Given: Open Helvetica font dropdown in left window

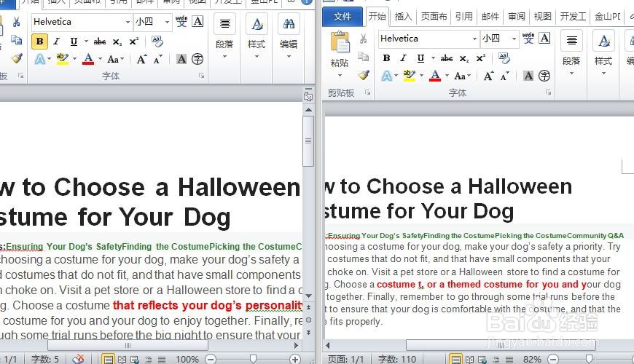Looking at the screenshot, I should point(128,22).
